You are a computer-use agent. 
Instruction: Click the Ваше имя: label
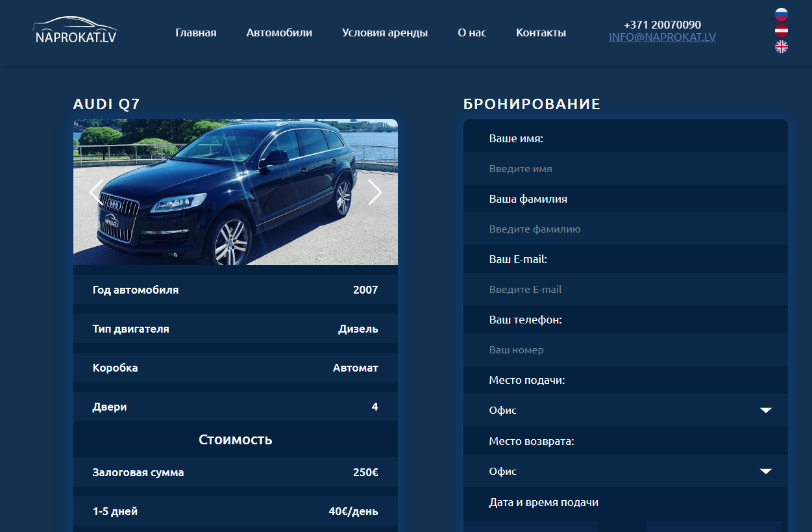516,138
